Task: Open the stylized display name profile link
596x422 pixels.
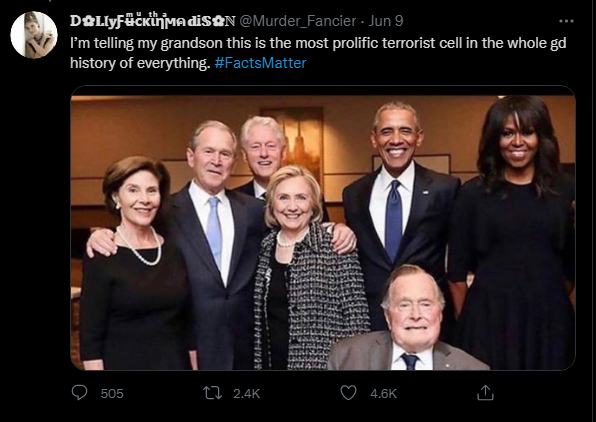Action: point(153,21)
